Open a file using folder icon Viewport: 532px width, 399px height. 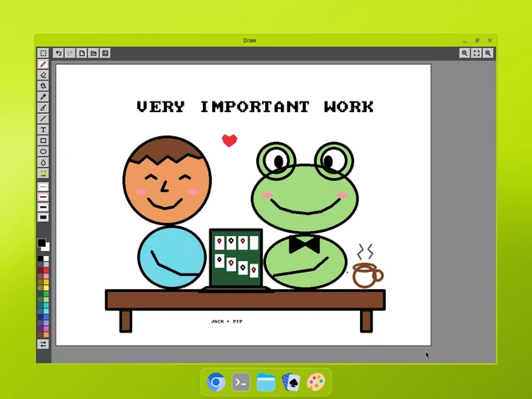(94, 53)
